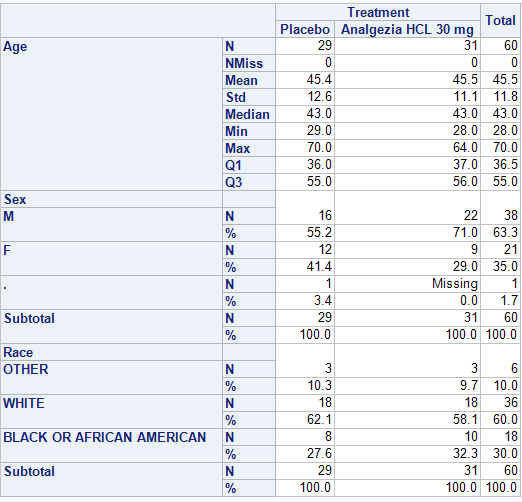Click the Treatment column header

(x=378, y=12)
